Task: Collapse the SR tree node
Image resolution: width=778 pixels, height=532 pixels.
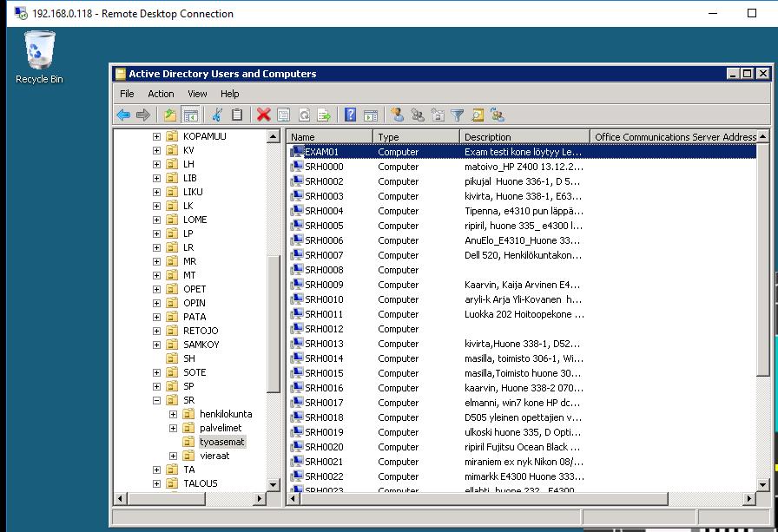Action: (157, 400)
